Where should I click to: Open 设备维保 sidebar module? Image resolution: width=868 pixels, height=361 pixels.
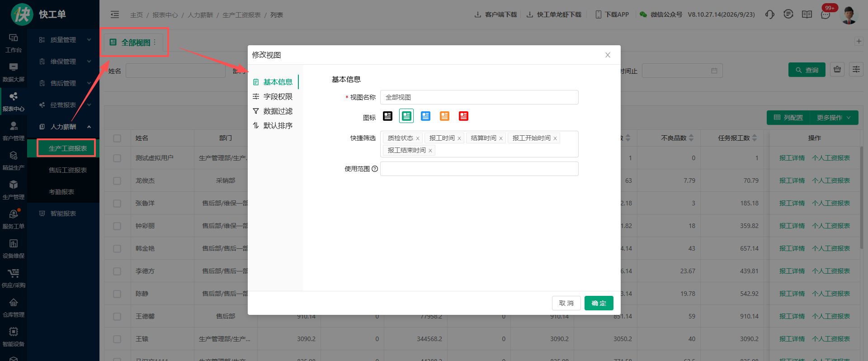pyautogui.click(x=14, y=249)
